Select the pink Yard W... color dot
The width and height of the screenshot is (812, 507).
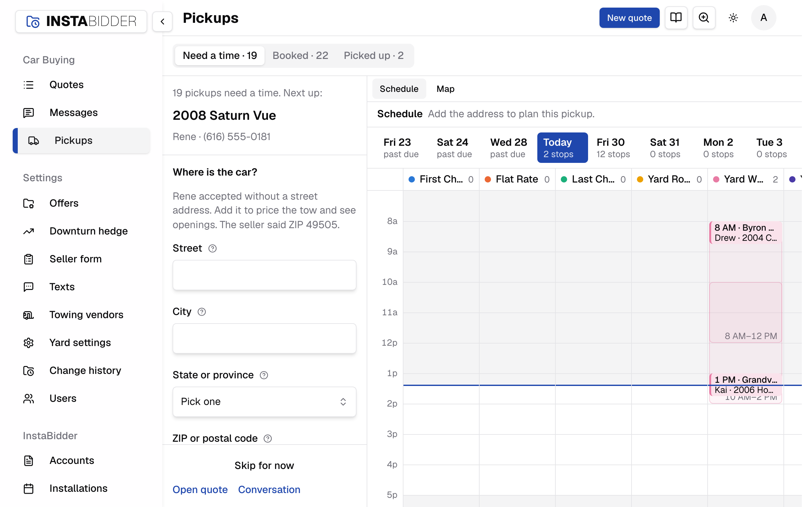click(716, 179)
